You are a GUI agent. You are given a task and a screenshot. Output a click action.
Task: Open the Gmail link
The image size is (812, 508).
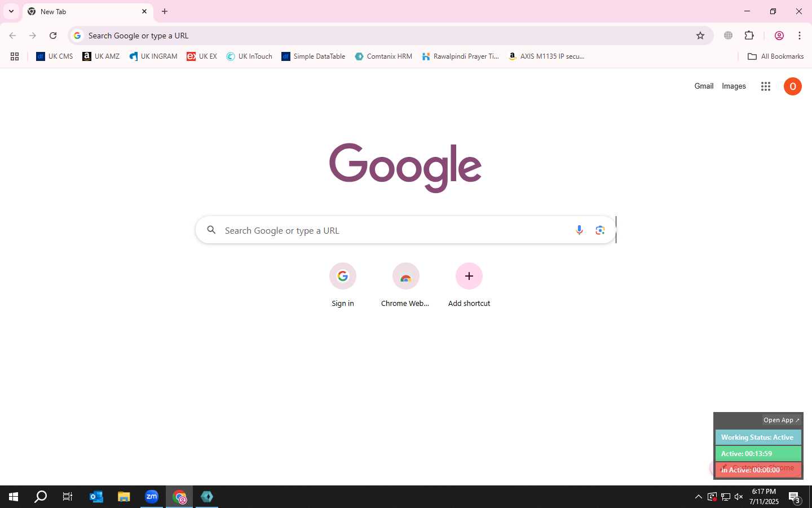pyautogui.click(x=704, y=86)
